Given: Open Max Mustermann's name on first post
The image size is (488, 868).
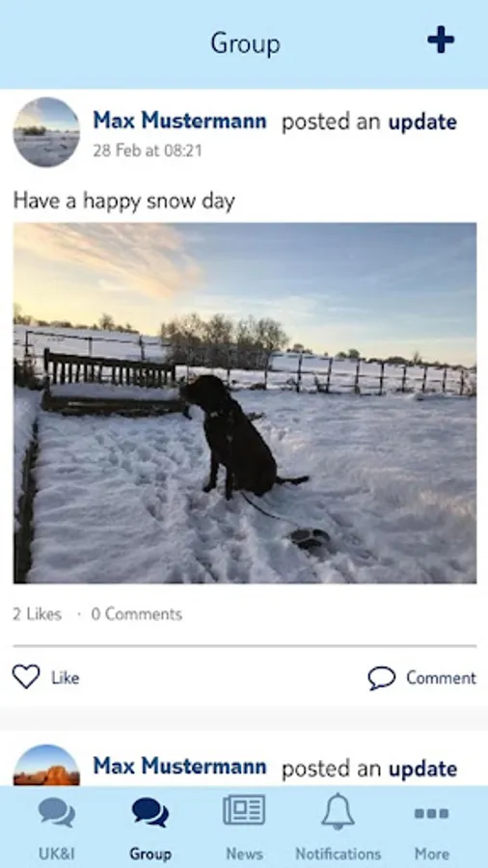Looking at the screenshot, I should [179, 121].
